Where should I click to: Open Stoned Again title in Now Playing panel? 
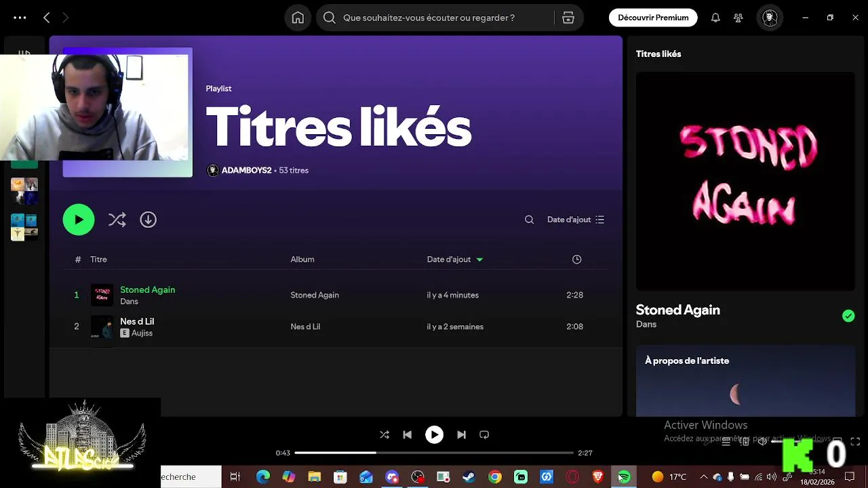677,310
